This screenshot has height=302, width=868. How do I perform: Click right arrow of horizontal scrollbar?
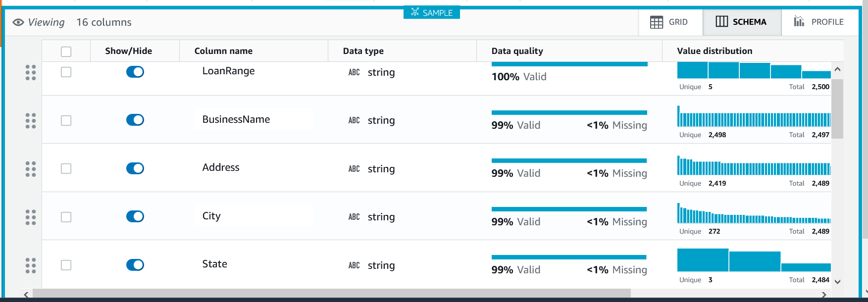[824, 295]
